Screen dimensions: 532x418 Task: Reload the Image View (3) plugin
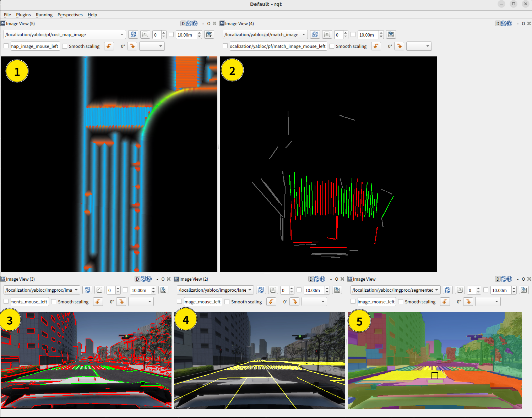[143, 279]
